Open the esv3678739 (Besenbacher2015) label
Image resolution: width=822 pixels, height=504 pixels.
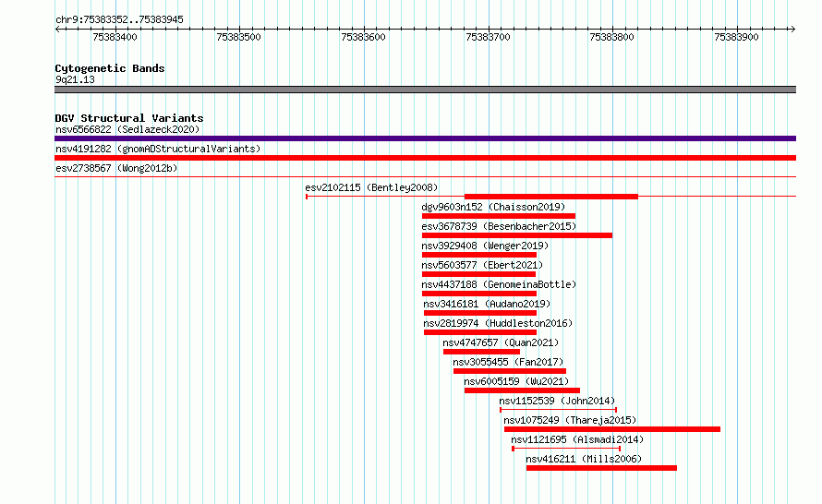(499, 226)
